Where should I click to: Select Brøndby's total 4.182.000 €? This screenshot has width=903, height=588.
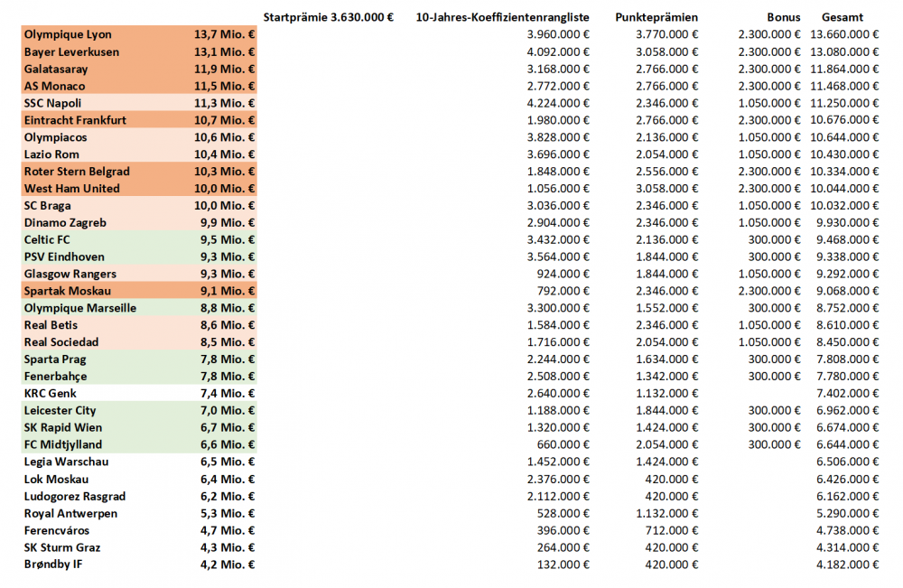(847, 565)
